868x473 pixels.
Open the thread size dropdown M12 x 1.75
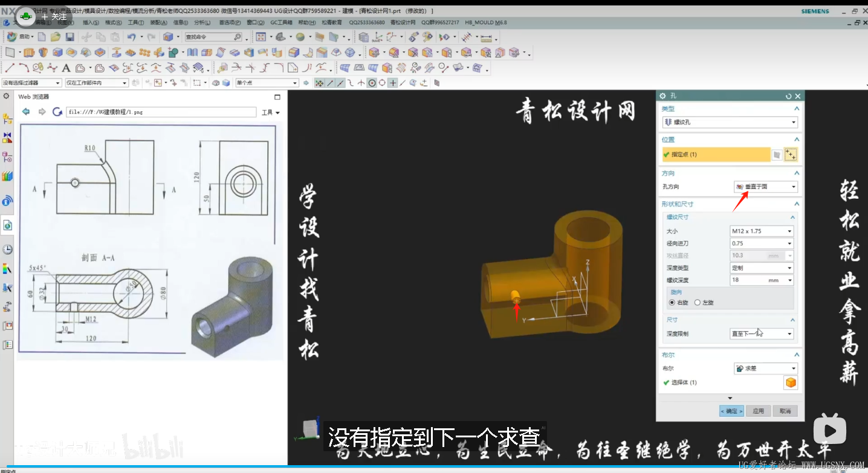(x=762, y=231)
